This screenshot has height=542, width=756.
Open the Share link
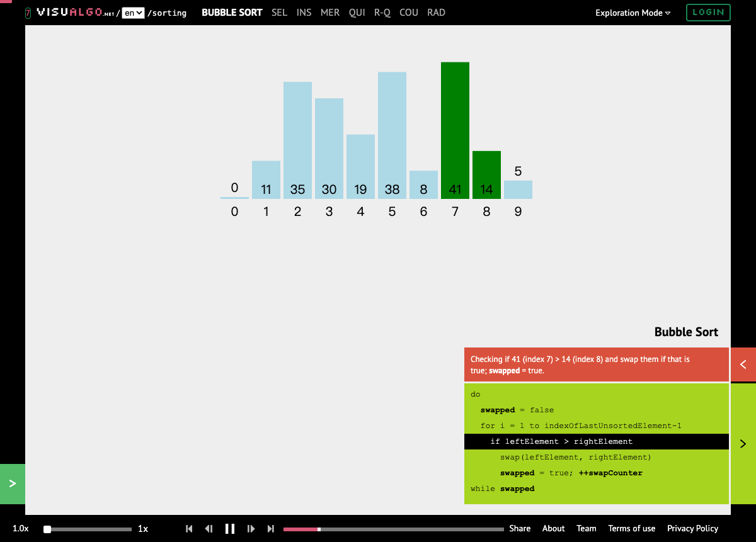point(520,529)
